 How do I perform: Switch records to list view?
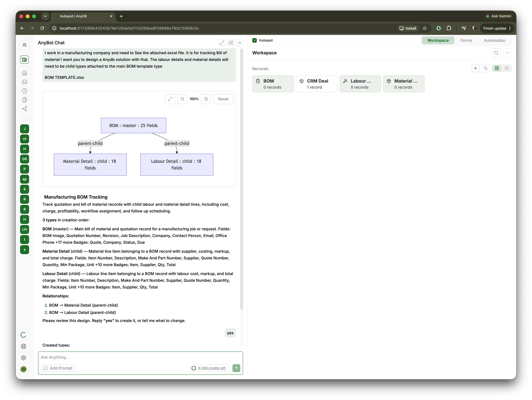[507, 68]
